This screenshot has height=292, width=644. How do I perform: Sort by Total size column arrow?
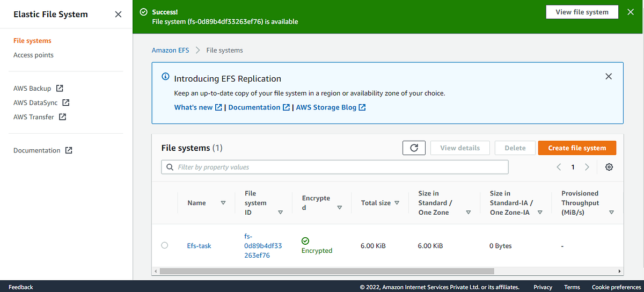[x=397, y=203]
